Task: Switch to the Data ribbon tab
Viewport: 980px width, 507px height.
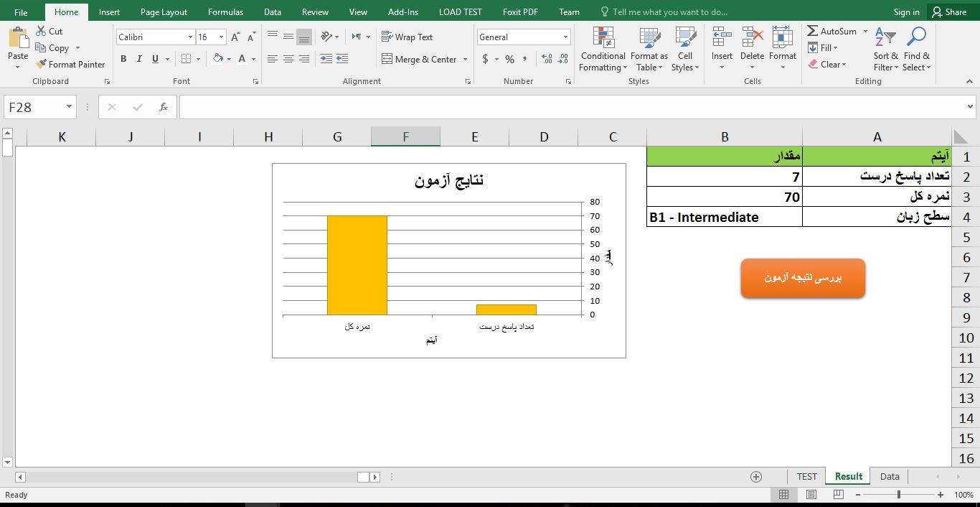Action: click(x=272, y=12)
